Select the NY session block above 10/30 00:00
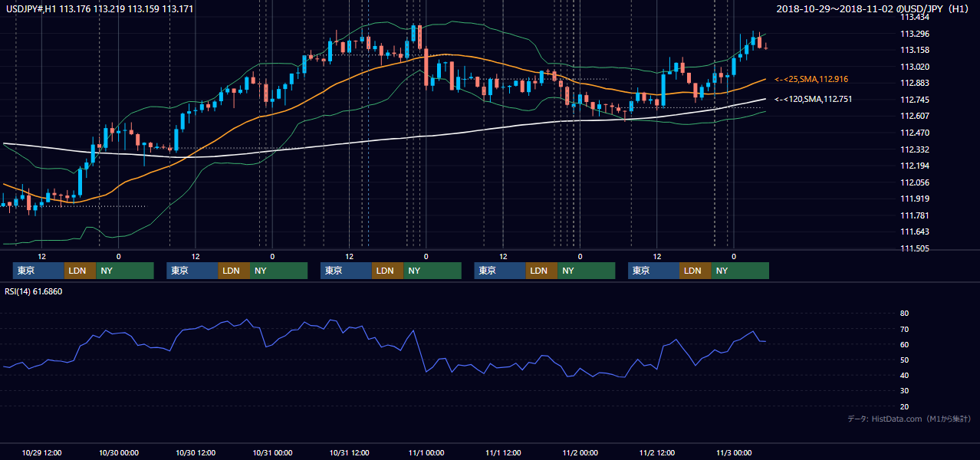The width and height of the screenshot is (980, 460). (x=125, y=271)
